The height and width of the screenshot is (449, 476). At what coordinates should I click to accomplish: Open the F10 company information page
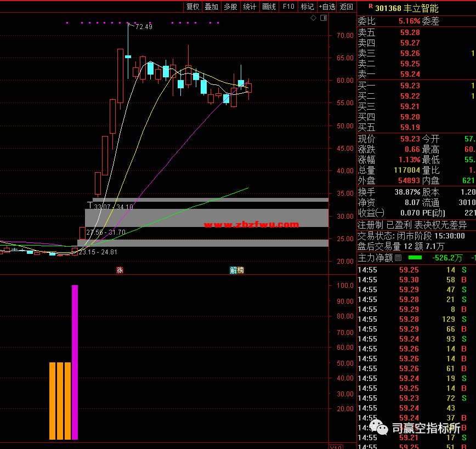pos(288,7)
